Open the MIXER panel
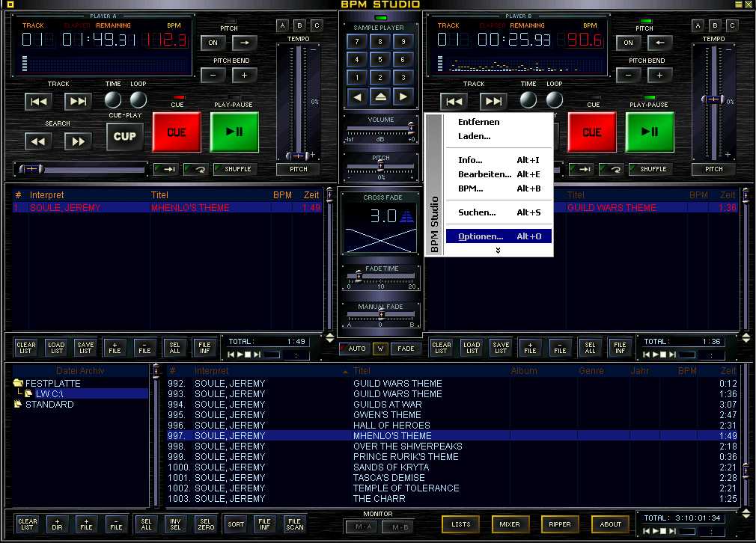Viewport: 756px width, 543px height. [x=509, y=524]
